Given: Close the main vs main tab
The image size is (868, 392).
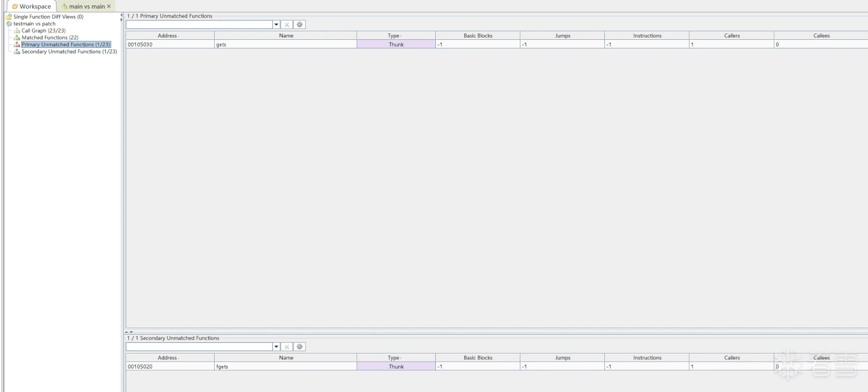Looking at the screenshot, I should click(109, 6).
